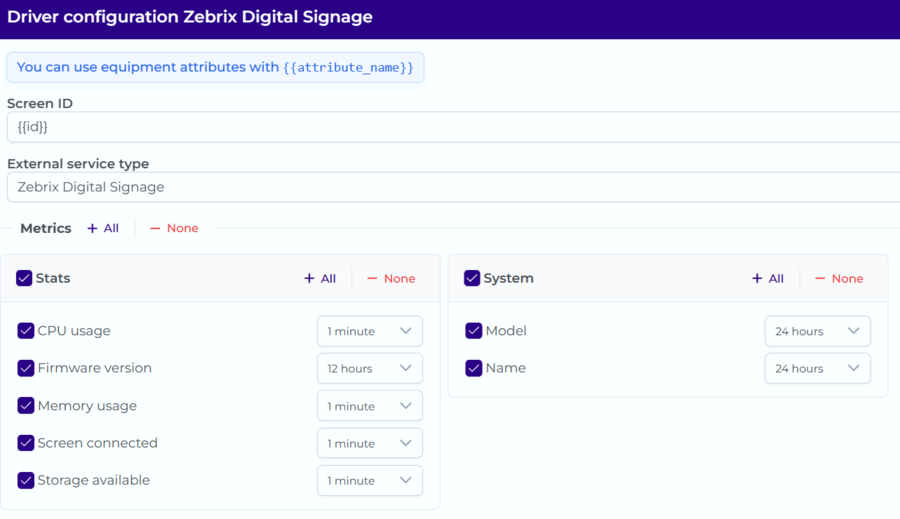Viewport: 900px width, 519px height.
Task: Select All in the System panel header
Action: (x=767, y=278)
